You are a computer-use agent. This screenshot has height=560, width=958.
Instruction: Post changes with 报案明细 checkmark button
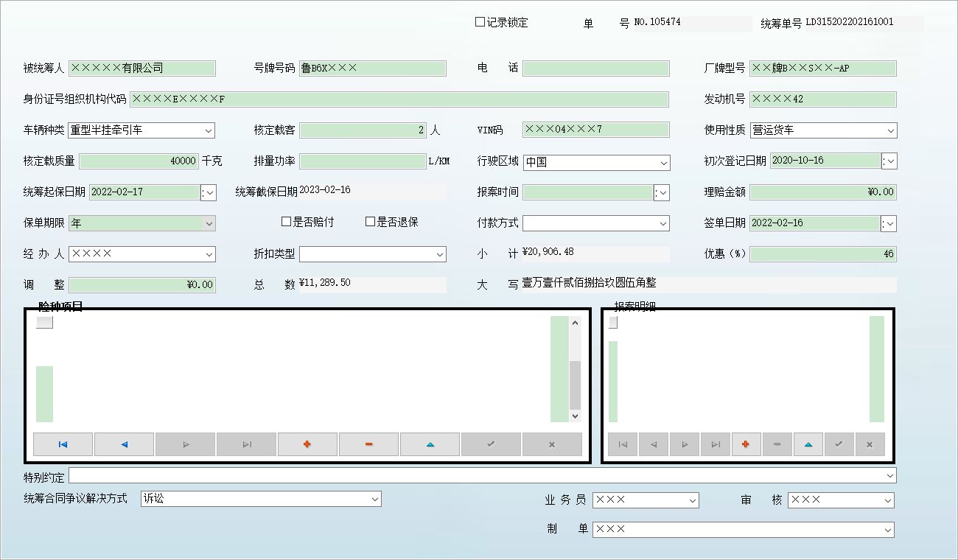(839, 444)
